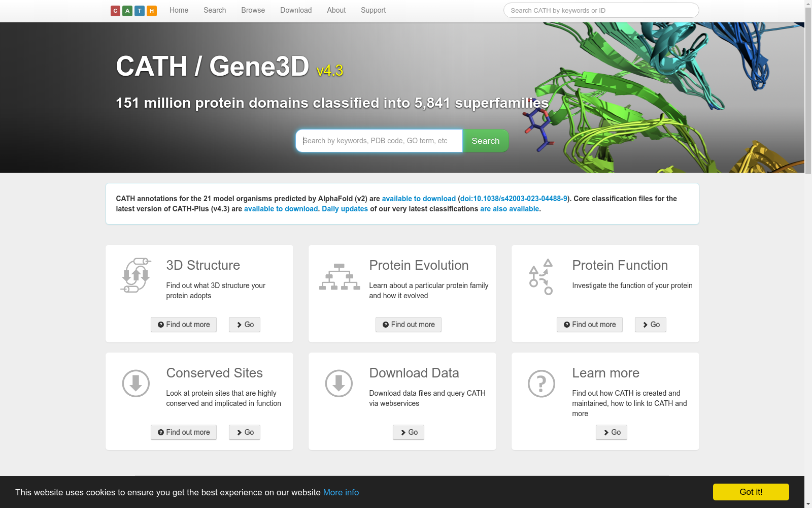The height and width of the screenshot is (508, 812).
Task: Click the blue T logo tile
Action: (140, 11)
